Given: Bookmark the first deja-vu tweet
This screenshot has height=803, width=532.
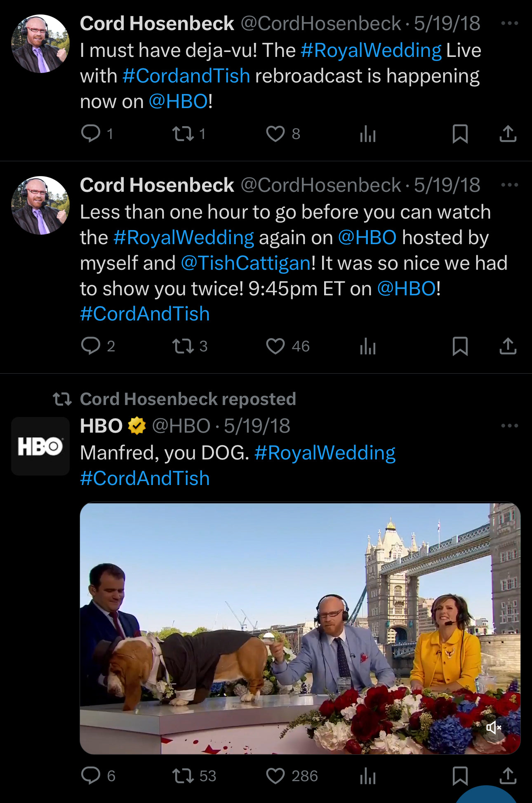Looking at the screenshot, I should tap(460, 134).
